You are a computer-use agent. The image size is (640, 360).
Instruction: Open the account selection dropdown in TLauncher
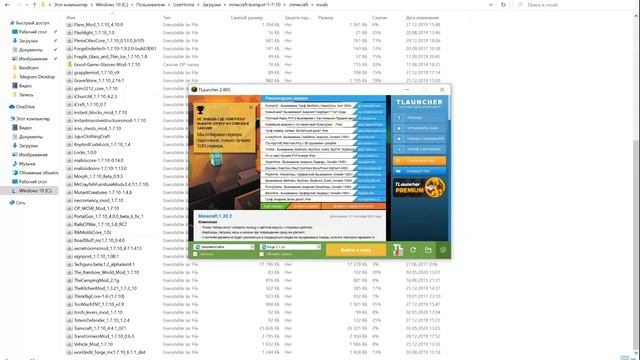click(224, 247)
